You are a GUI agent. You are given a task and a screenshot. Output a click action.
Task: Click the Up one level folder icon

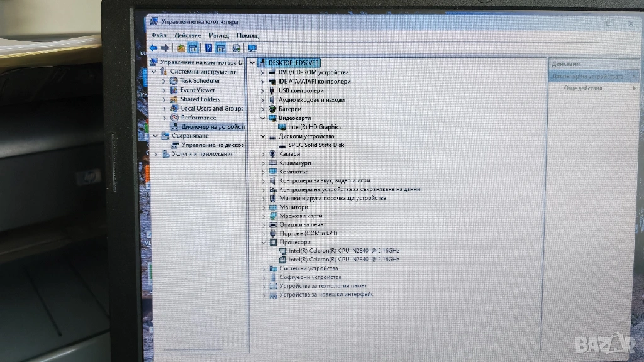(x=180, y=48)
